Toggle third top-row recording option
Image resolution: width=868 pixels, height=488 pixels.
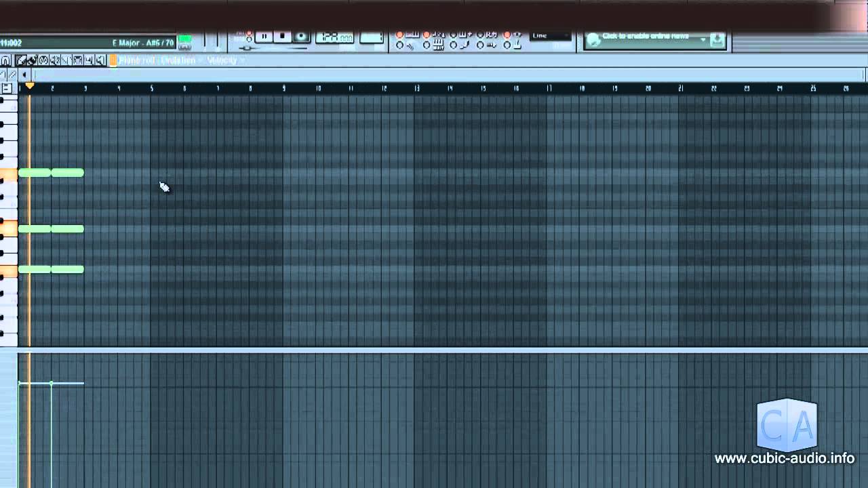454,35
